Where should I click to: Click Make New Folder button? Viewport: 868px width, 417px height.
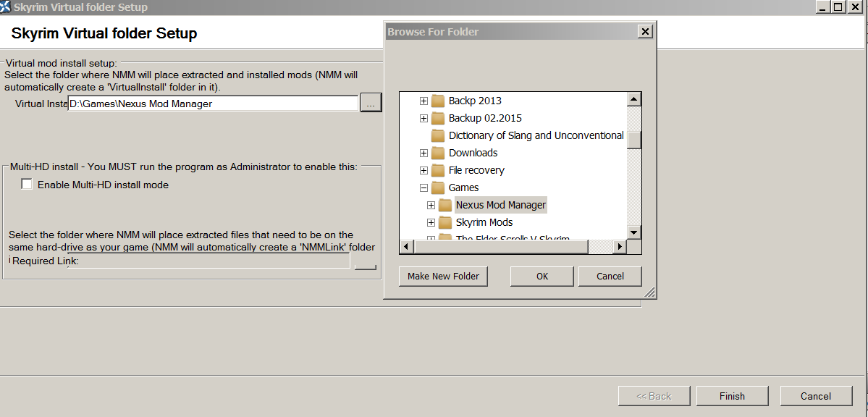[443, 276]
